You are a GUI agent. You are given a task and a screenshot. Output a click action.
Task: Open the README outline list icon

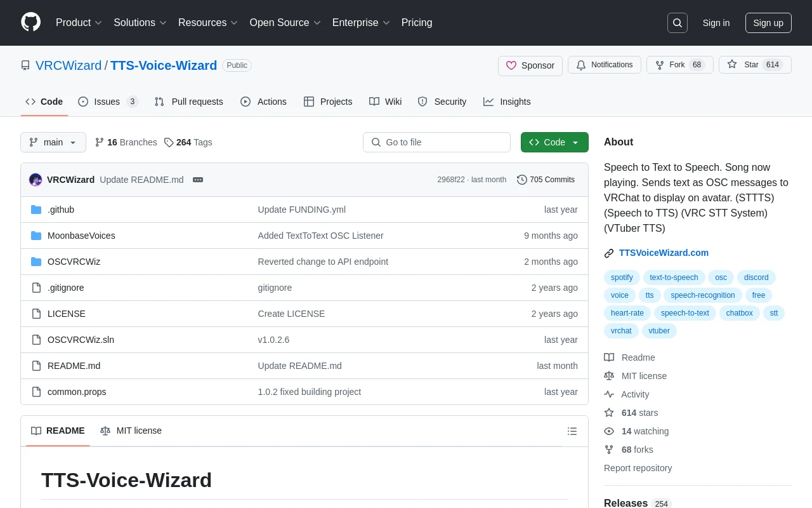pos(572,431)
